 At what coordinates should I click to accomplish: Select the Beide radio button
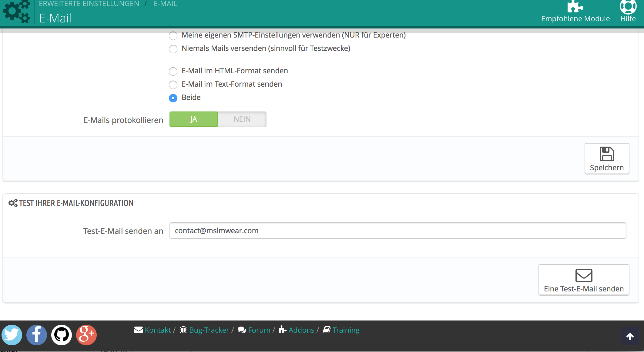pyautogui.click(x=173, y=98)
